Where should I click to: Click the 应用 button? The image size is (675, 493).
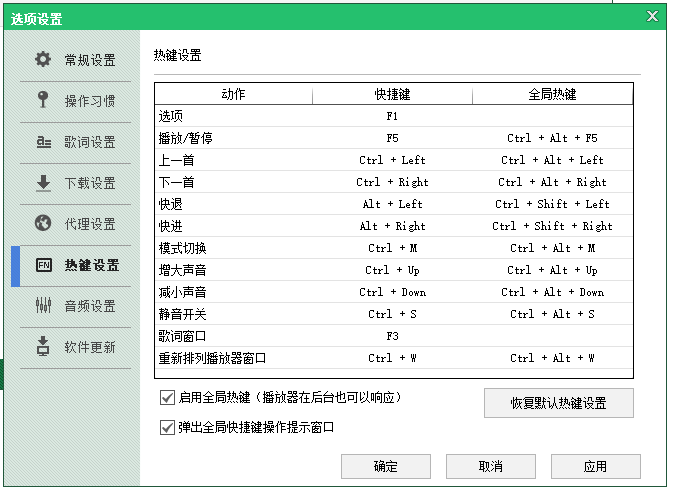(595, 466)
